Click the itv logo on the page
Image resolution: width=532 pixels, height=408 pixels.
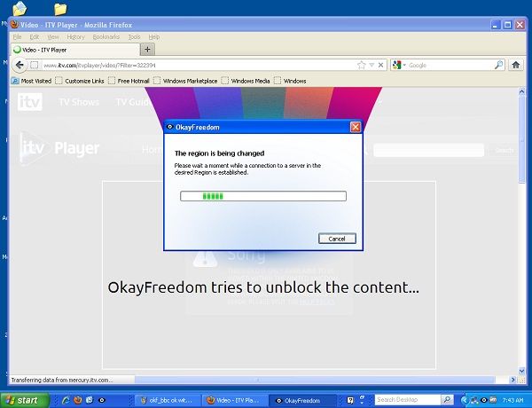click(30, 101)
